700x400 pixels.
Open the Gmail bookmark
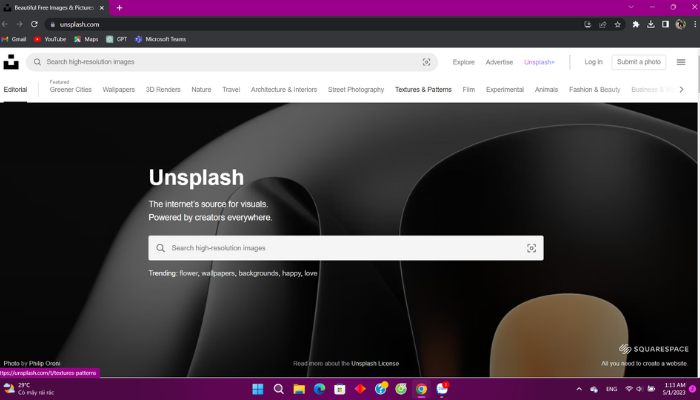coord(14,39)
